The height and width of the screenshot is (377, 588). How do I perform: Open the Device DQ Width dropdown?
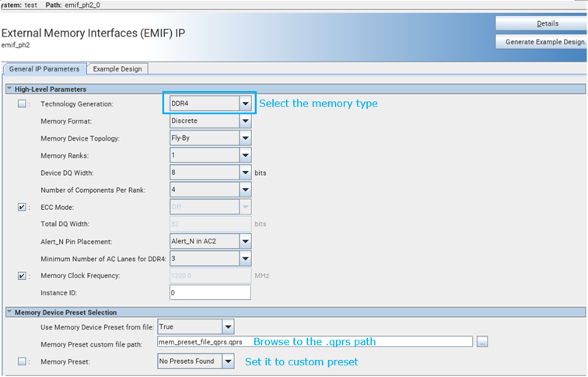(210, 173)
